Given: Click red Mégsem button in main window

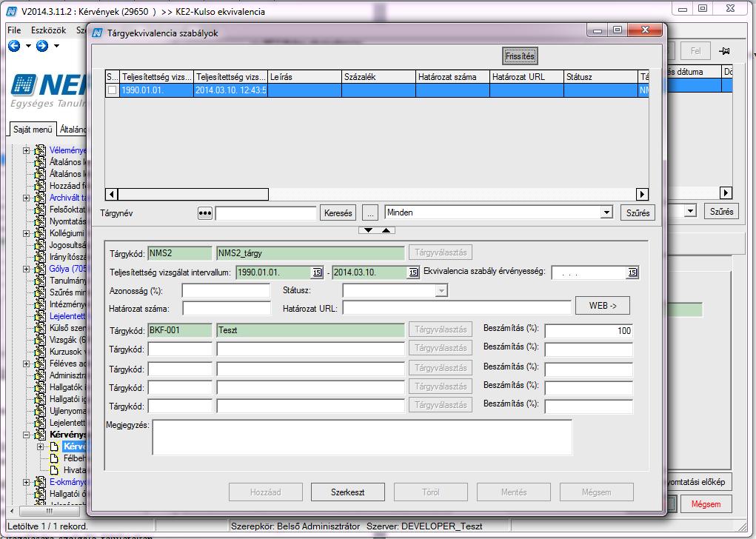Looking at the screenshot, I should [706, 504].
